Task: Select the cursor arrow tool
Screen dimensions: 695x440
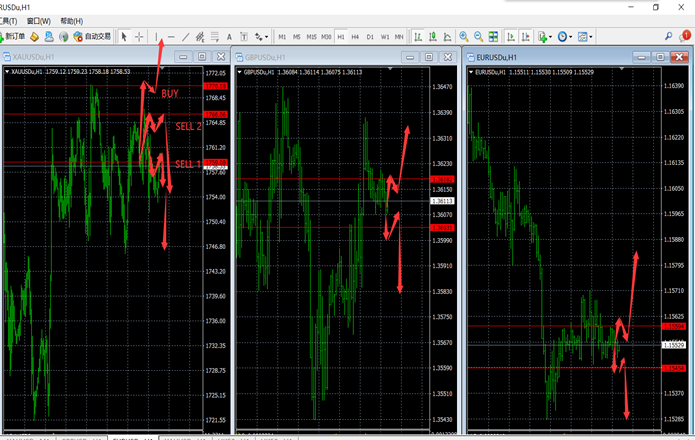Action: click(x=124, y=36)
